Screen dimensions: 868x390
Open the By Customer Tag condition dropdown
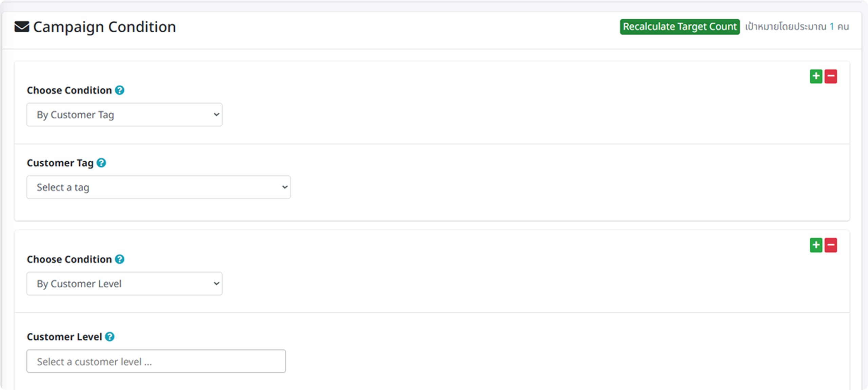point(124,115)
